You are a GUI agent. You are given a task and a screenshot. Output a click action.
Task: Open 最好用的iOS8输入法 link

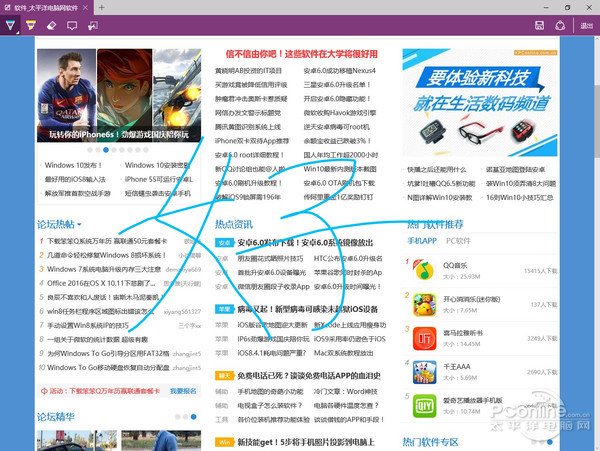click(x=75, y=179)
